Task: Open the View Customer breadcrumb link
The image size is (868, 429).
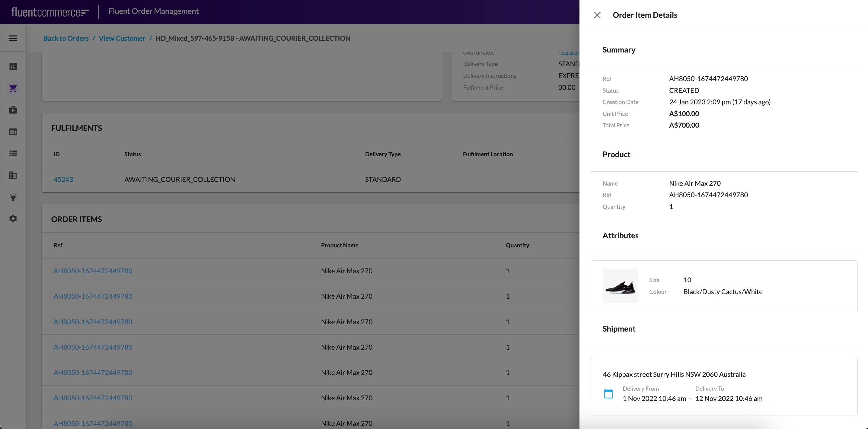Action: [122, 38]
